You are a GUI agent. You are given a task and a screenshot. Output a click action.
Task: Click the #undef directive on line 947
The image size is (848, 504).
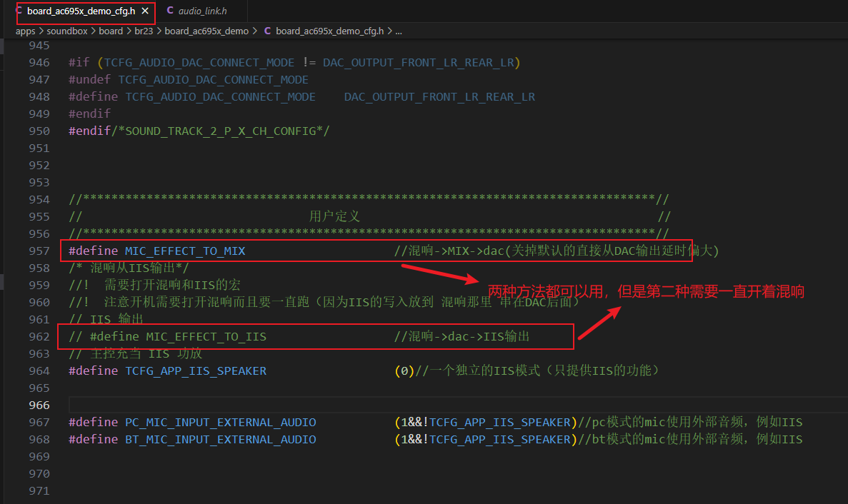90,79
